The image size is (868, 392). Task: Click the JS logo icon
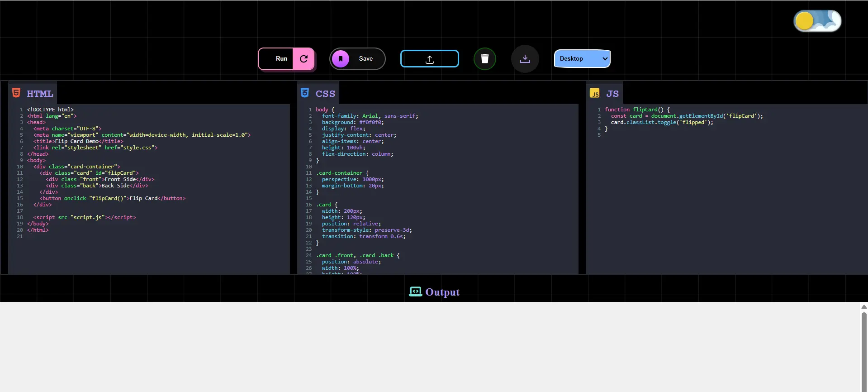(x=595, y=93)
